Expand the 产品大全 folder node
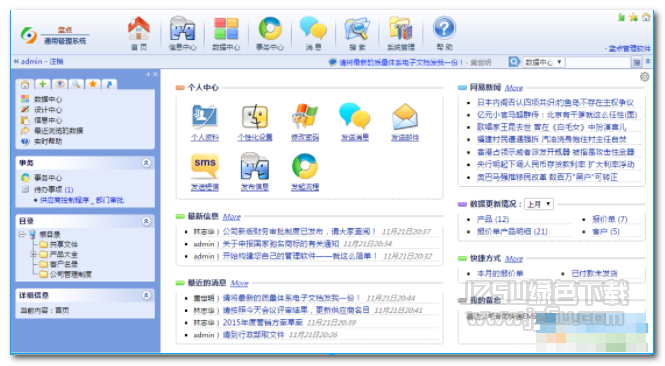The height and width of the screenshot is (366, 665). pos(34,254)
